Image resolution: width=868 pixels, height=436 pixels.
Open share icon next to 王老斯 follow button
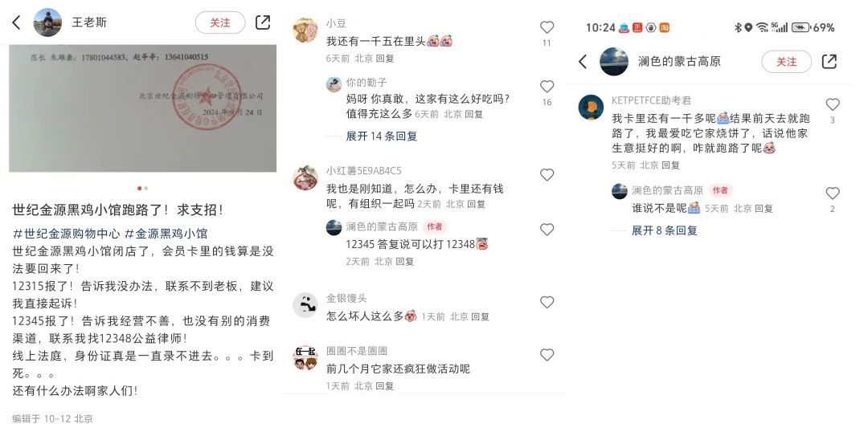coord(263,22)
